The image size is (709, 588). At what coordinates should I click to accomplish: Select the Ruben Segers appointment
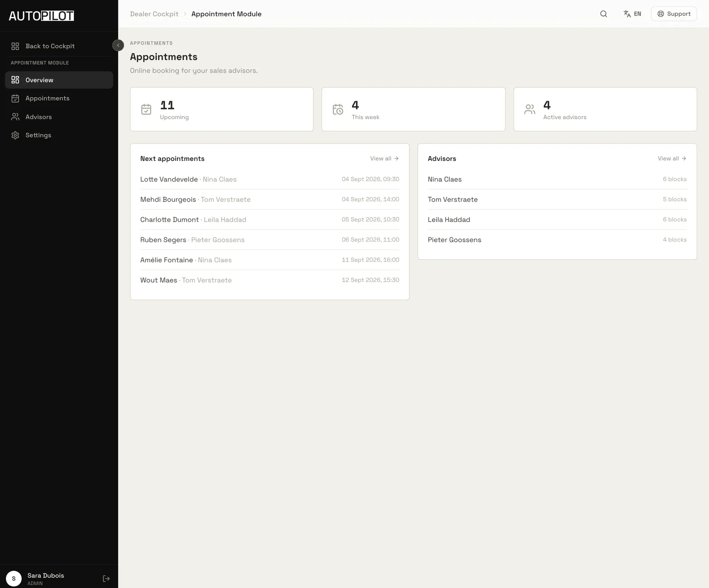pyautogui.click(x=269, y=240)
